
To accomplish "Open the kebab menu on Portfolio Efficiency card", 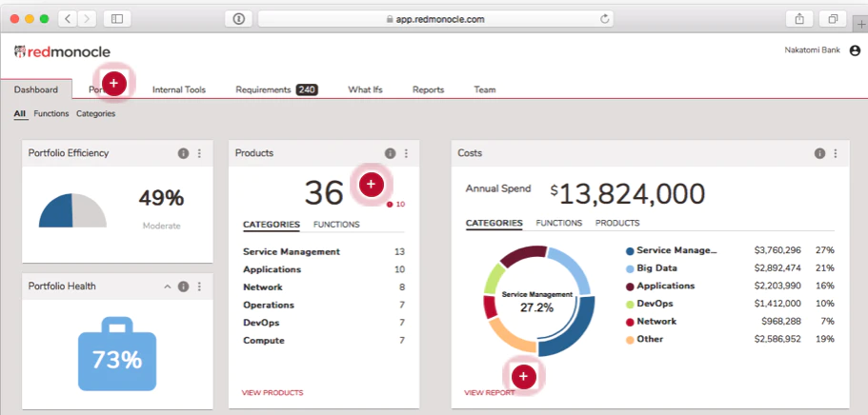I will coord(200,153).
